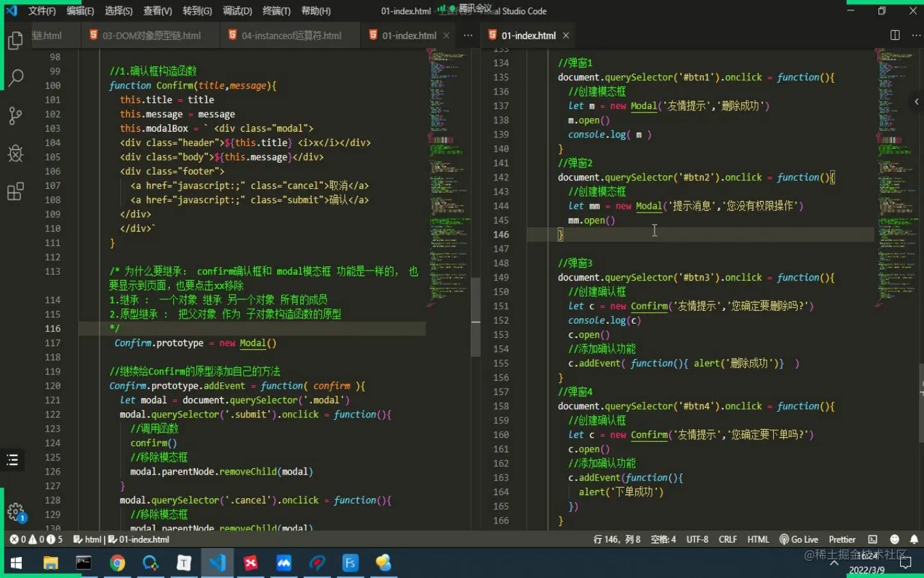This screenshot has height=578, width=924.
Task: Open the HTML language mode selector
Action: pyautogui.click(x=758, y=539)
